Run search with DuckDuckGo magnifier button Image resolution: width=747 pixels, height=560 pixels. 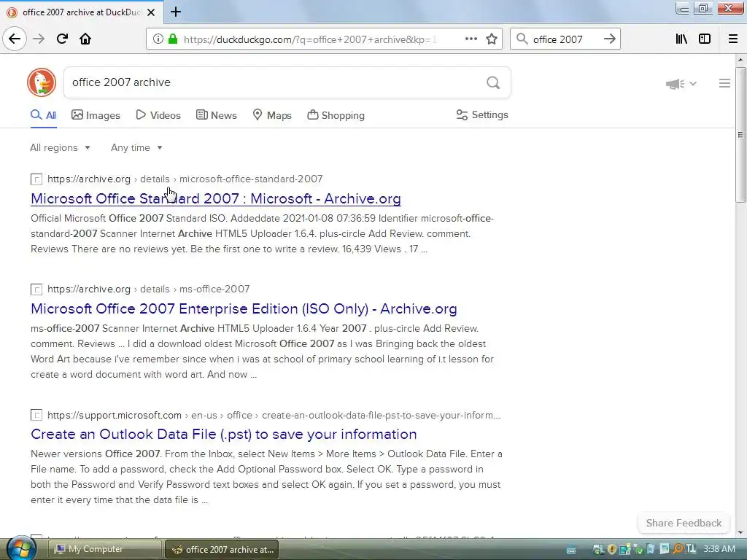(x=493, y=83)
